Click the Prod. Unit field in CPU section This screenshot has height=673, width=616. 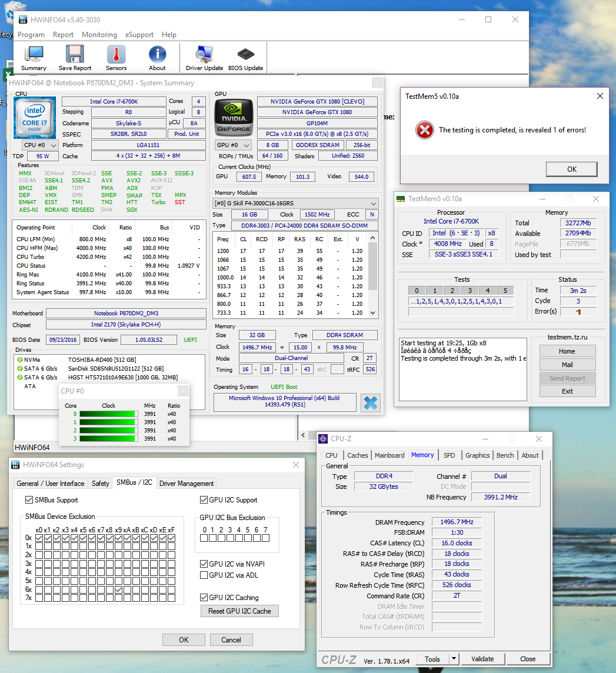(x=187, y=134)
